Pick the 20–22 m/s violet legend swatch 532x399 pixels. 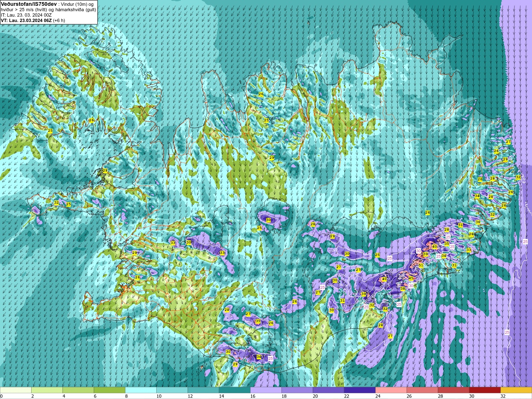tap(328, 390)
